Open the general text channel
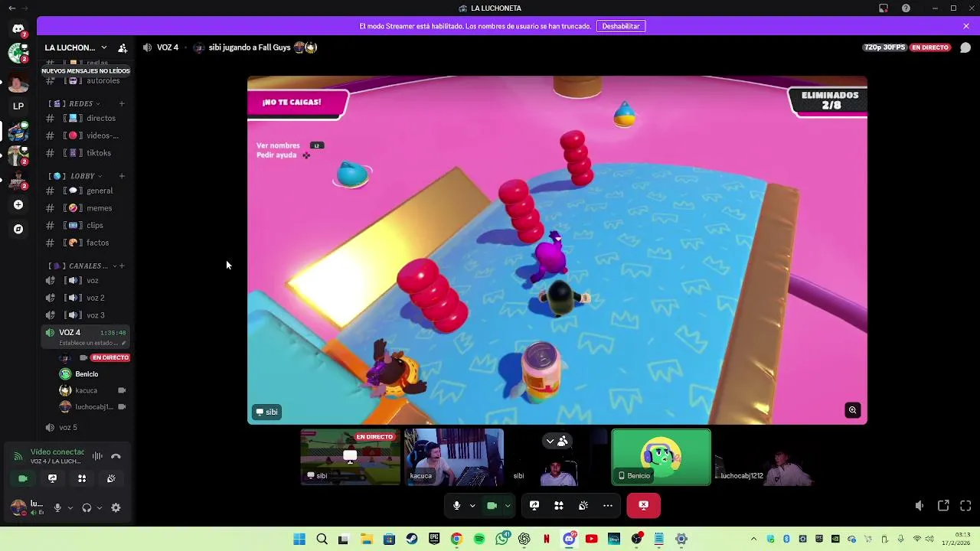The height and width of the screenshot is (551, 980). [x=86, y=191]
